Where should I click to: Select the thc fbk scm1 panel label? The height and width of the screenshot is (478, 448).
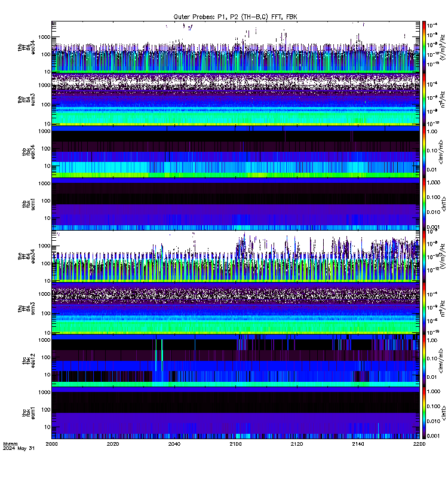29,413
